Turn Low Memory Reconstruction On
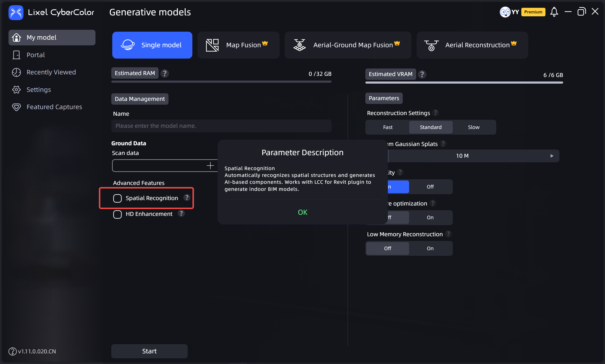 click(x=430, y=248)
